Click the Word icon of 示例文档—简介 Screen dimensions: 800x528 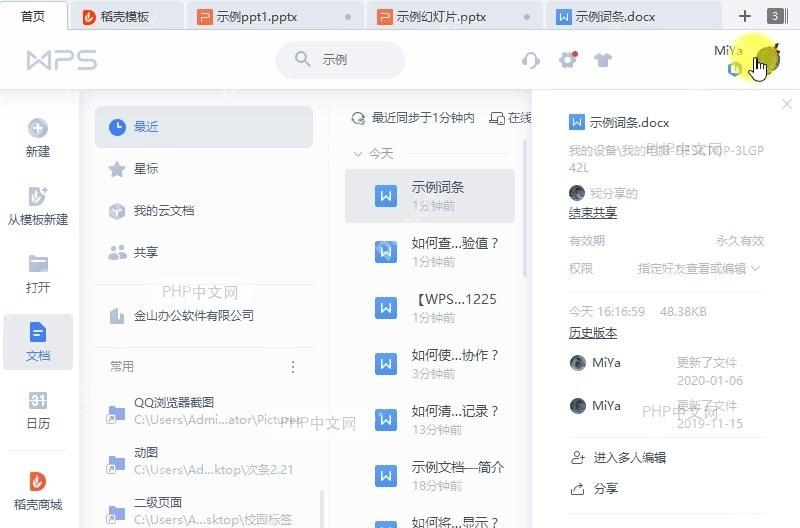coord(386,475)
